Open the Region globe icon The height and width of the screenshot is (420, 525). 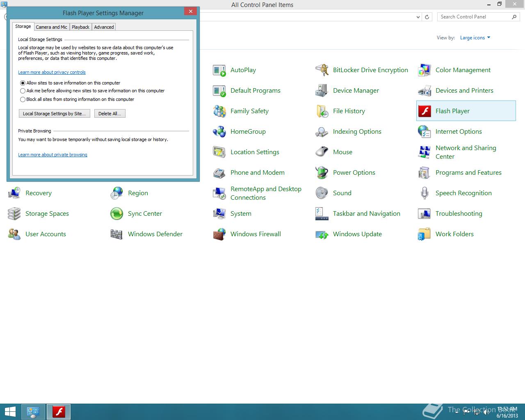(117, 193)
